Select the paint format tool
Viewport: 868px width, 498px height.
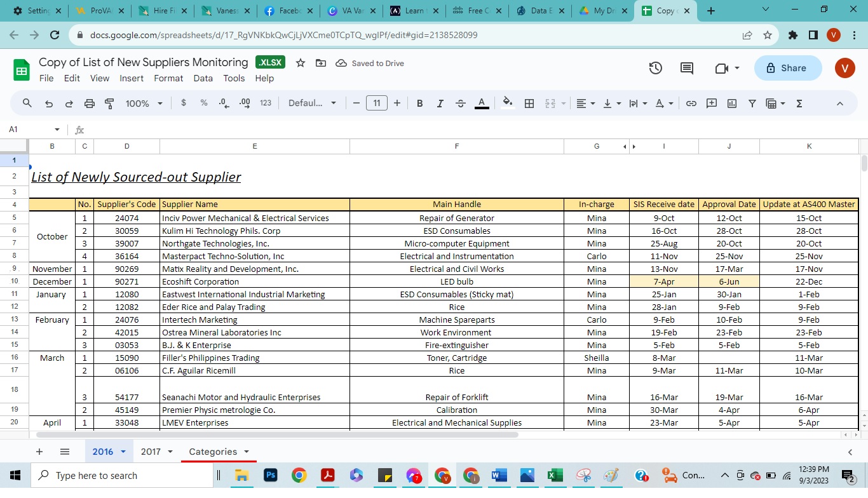pos(109,104)
